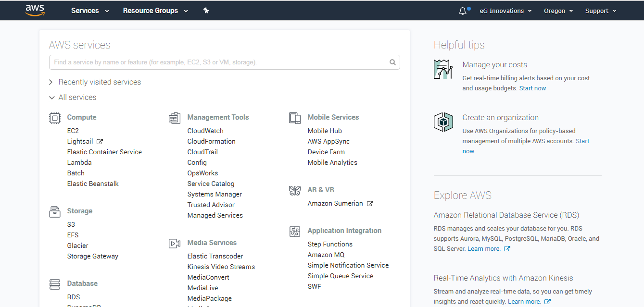Image resolution: width=644 pixels, height=307 pixels.
Task: Open the EC2 service
Action: coord(73,131)
